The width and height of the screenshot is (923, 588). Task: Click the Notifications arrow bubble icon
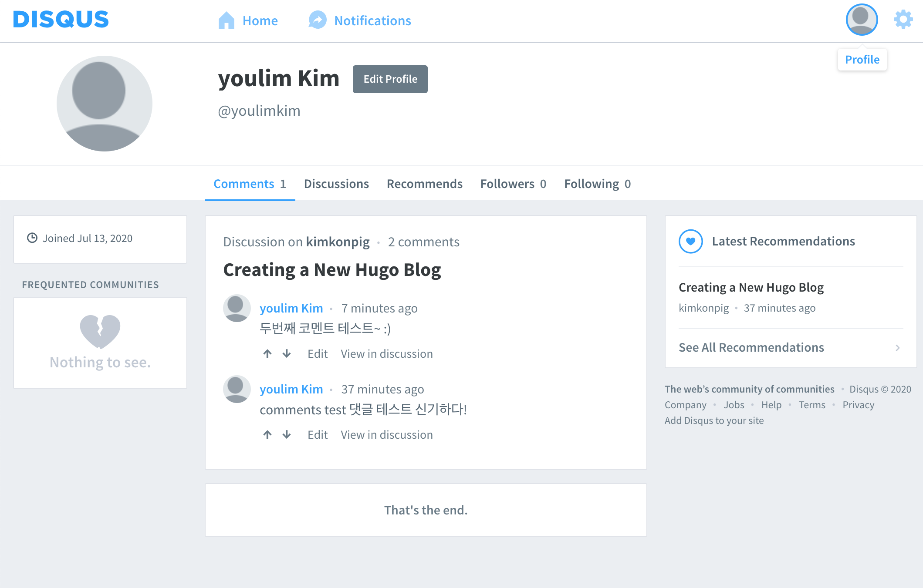tap(318, 20)
